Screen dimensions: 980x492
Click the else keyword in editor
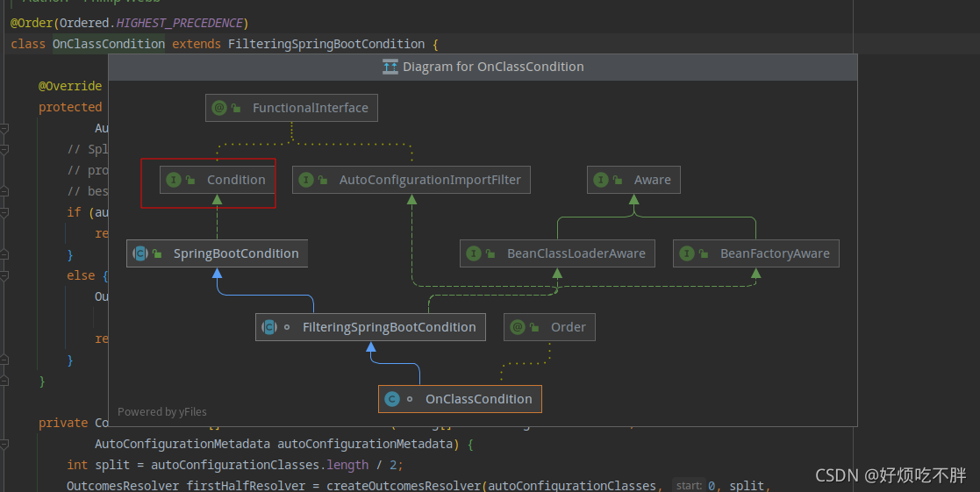tap(81, 275)
